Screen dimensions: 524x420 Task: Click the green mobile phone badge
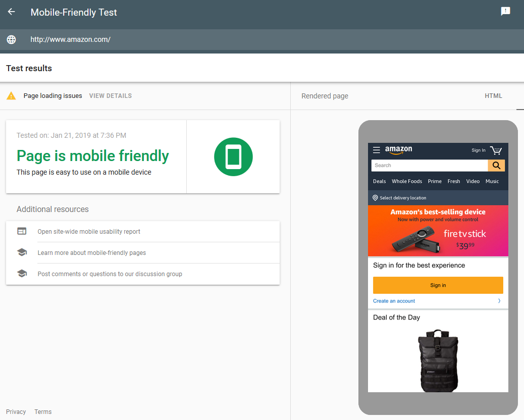(x=233, y=156)
